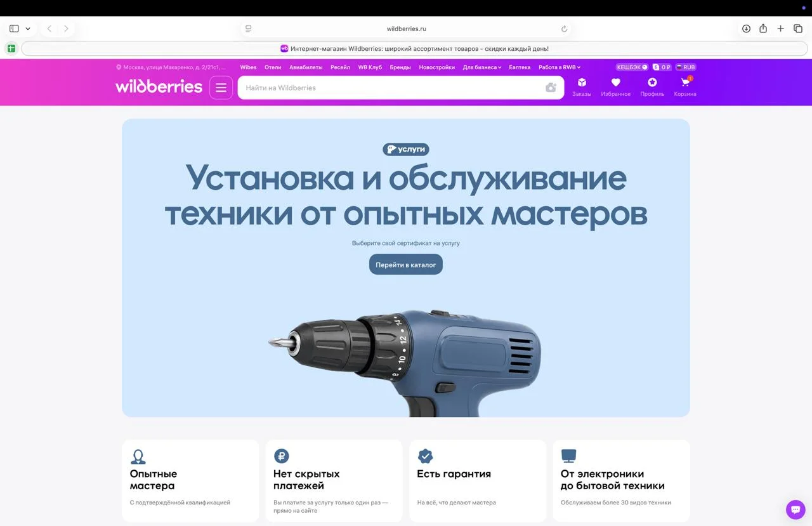This screenshot has width=812, height=526.
Task: Click От электроники до бытовой техники heading
Action: pos(613,480)
